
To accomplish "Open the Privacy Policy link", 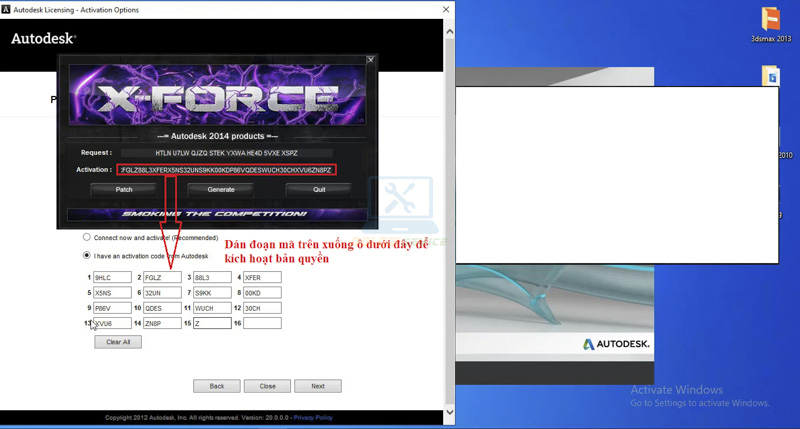I will [x=313, y=417].
